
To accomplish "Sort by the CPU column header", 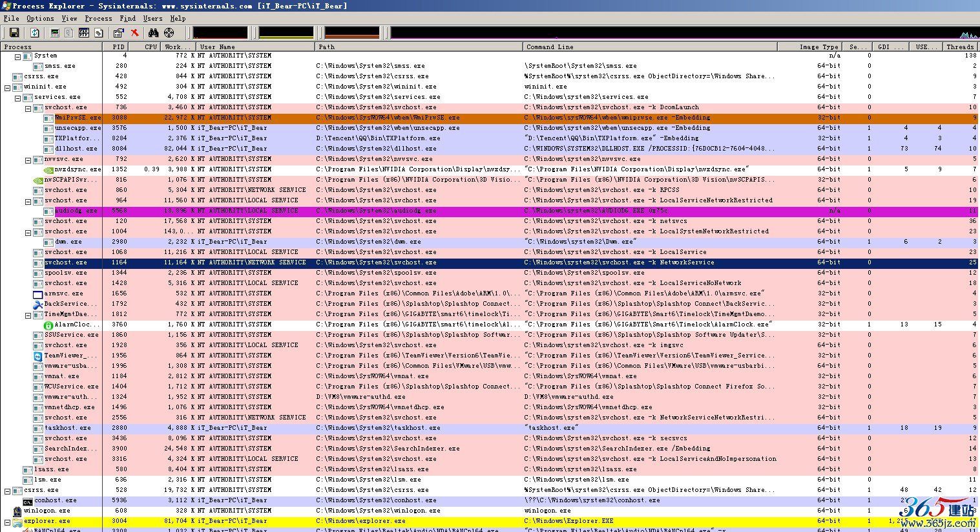I will pos(144,47).
